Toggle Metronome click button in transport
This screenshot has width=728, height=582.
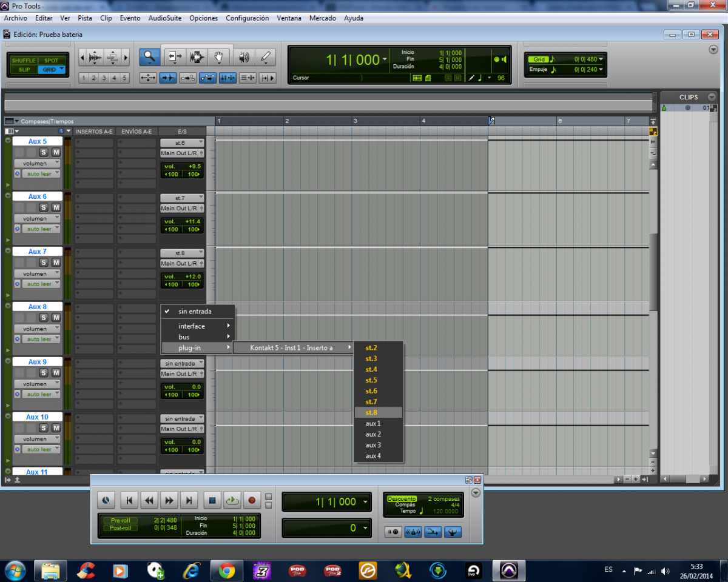pos(413,532)
